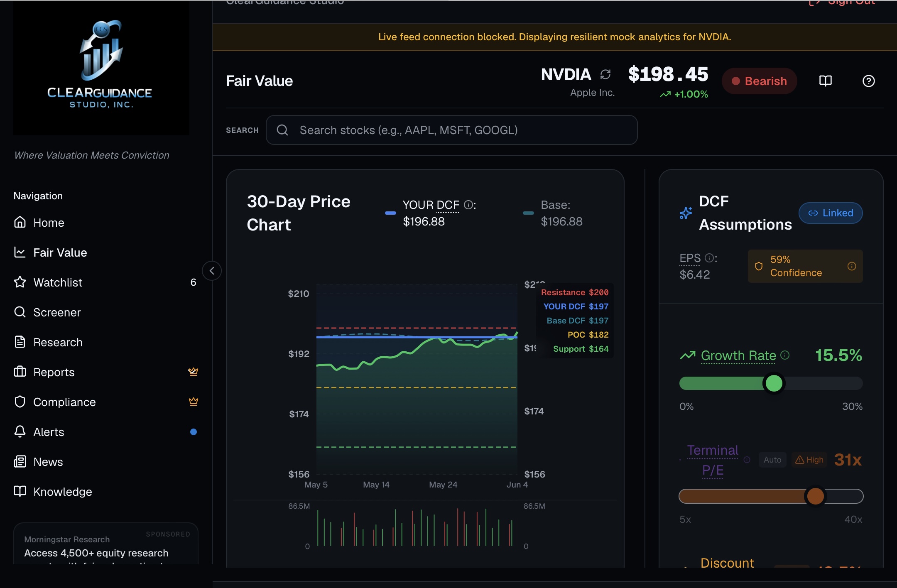Click the search magnifier icon in search box
The image size is (897, 588).
click(x=282, y=130)
